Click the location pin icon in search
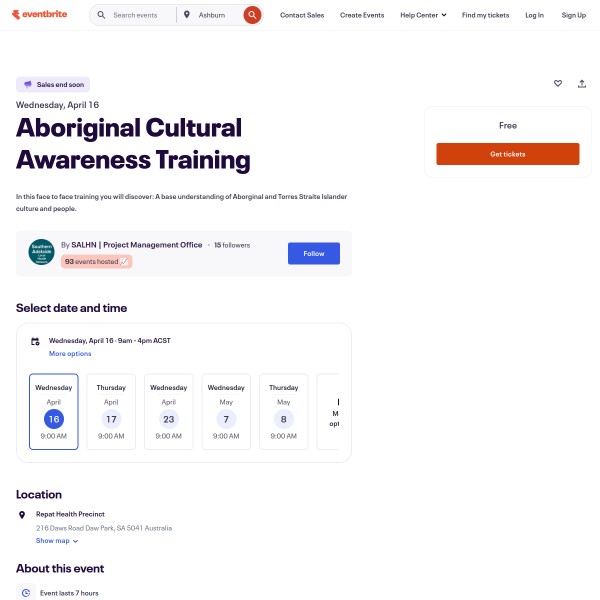This screenshot has width=600, height=600. pos(187,15)
